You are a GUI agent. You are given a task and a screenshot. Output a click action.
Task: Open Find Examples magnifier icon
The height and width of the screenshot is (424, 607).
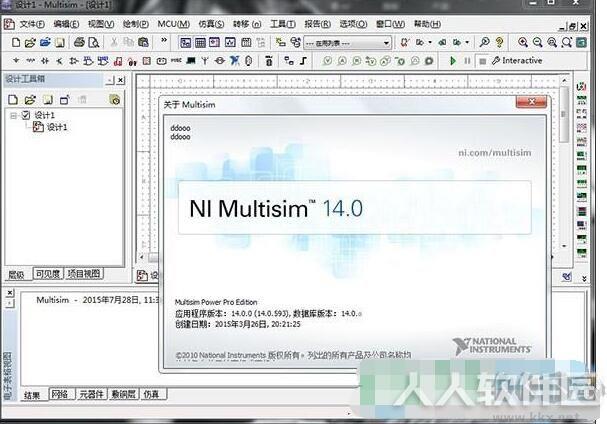point(484,42)
